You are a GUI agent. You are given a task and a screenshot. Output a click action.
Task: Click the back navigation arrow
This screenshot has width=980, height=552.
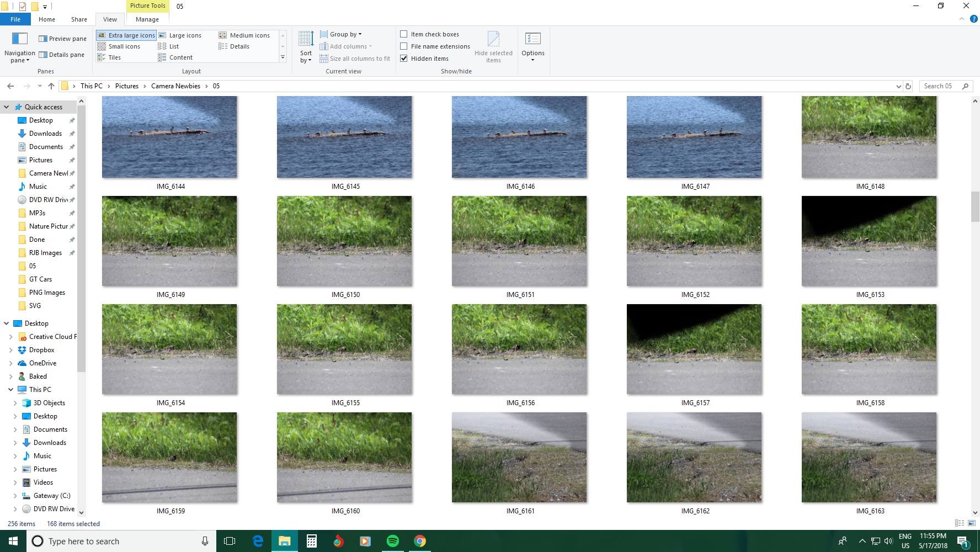(10, 86)
